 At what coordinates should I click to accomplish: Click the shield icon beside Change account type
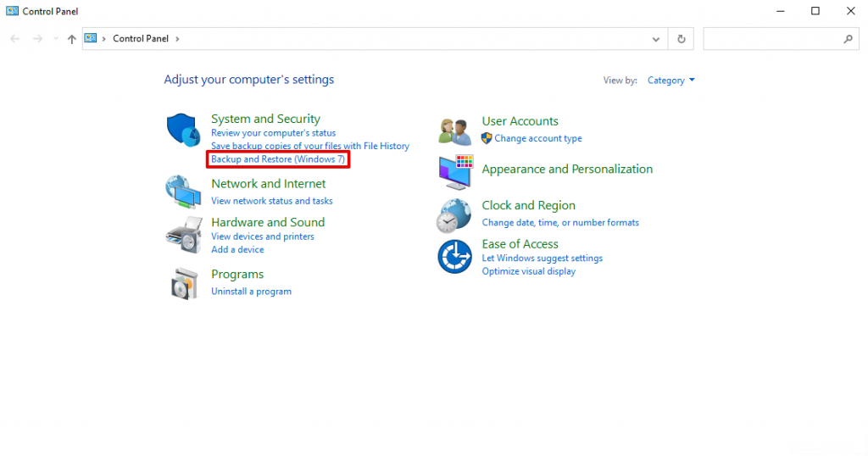[x=487, y=138]
